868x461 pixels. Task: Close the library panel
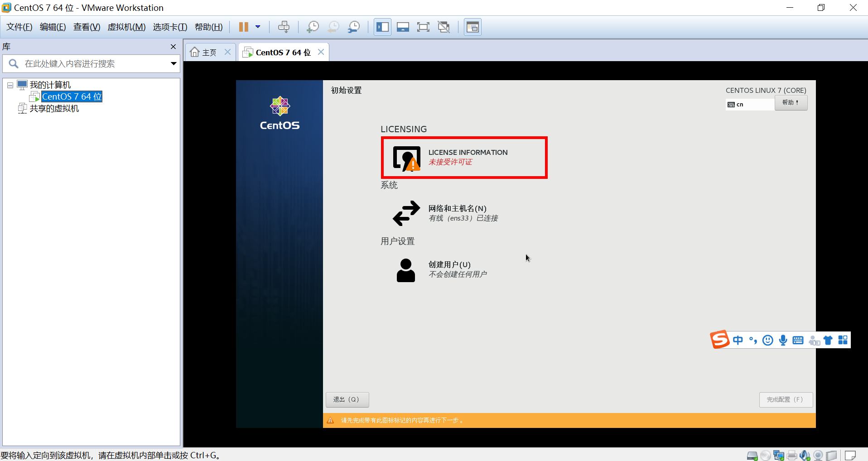pyautogui.click(x=173, y=47)
